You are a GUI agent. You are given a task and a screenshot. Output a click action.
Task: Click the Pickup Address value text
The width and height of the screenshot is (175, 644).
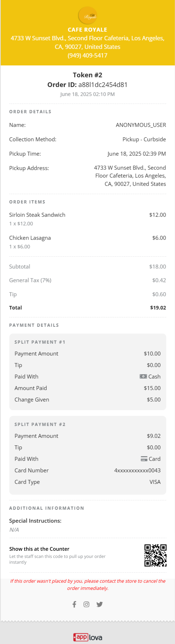[130, 176]
